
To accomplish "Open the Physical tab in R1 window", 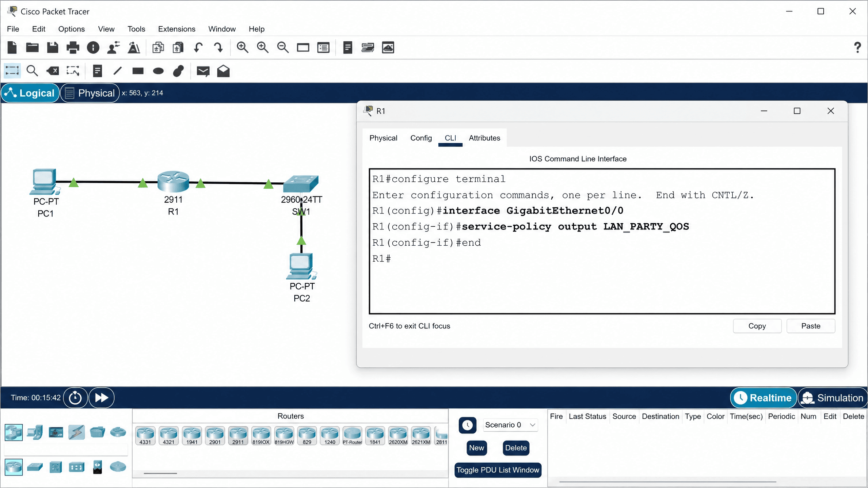I will coord(383,138).
